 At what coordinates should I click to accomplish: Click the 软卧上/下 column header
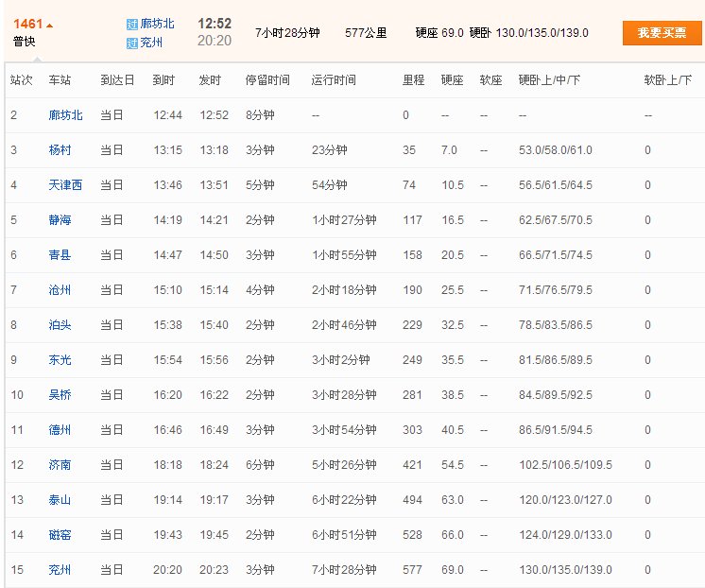[668, 80]
